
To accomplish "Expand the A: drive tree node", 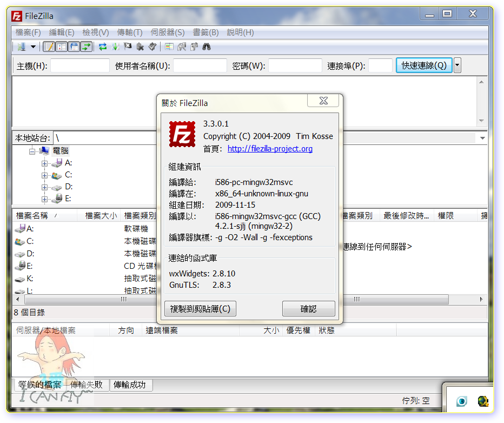I will (x=44, y=163).
